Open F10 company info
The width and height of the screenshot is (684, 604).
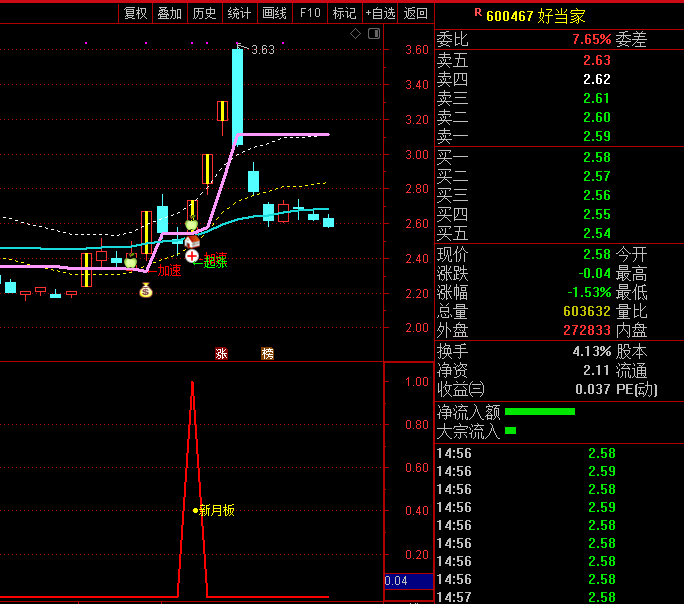tap(310, 13)
